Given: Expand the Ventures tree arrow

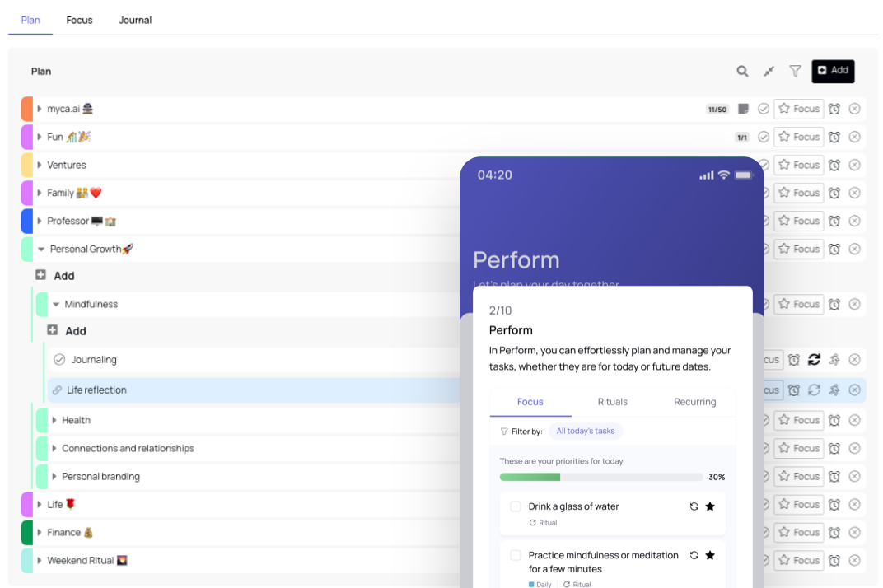Looking at the screenshot, I should coord(40,165).
